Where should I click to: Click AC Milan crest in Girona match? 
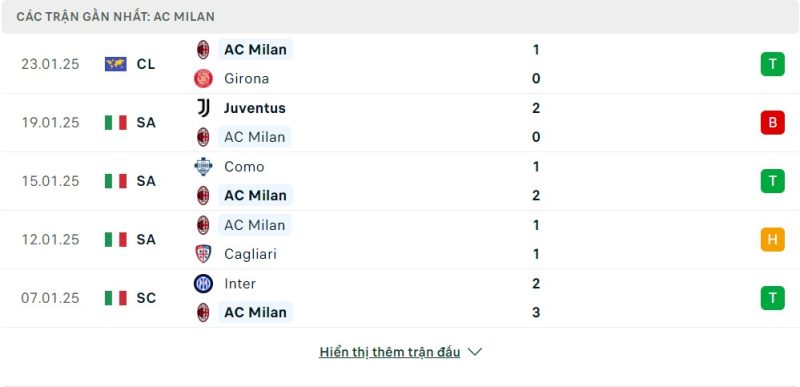click(203, 50)
